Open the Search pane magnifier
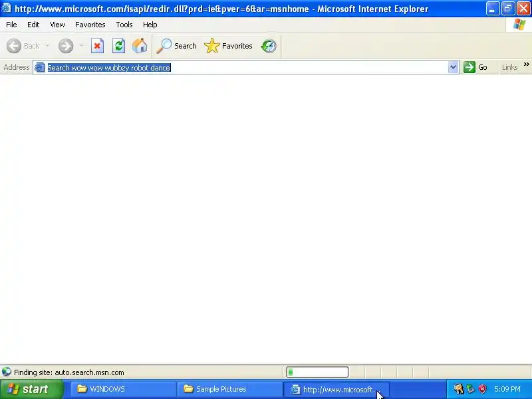This screenshot has height=399, width=532. [x=164, y=46]
